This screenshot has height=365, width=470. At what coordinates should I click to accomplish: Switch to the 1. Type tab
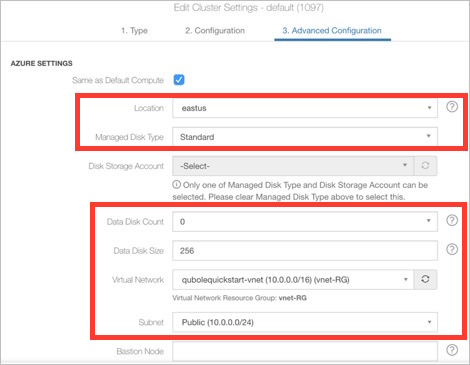134,31
